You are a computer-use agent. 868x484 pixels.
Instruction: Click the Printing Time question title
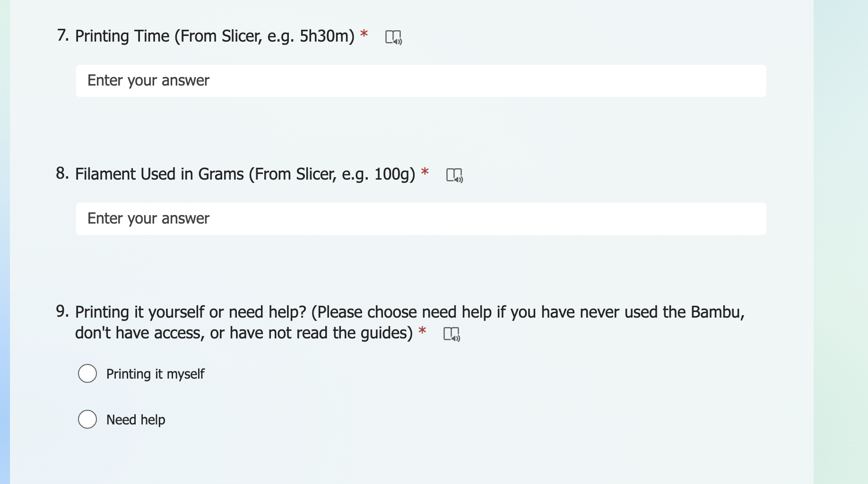click(215, 35)
